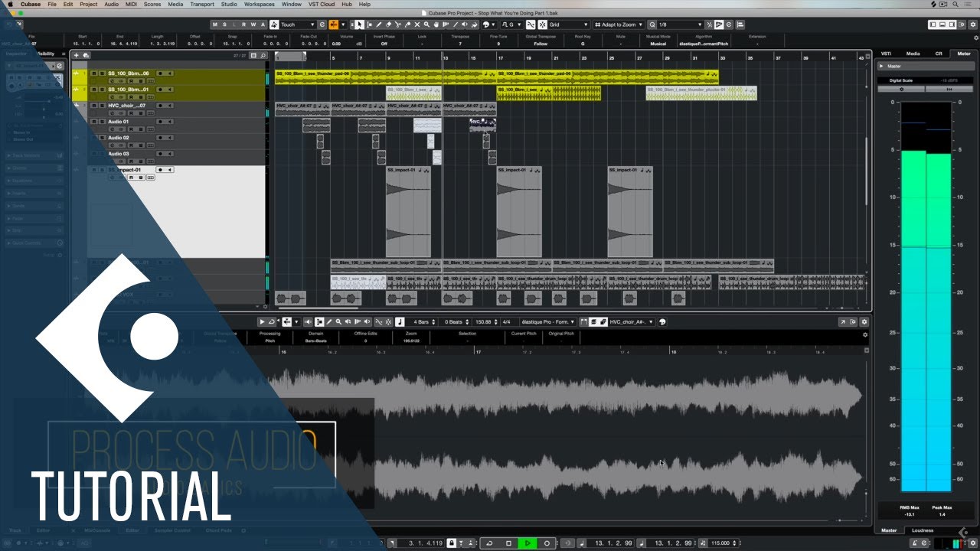This screenshot has height=551, width=980.
Task: Click the editor palette color icon
Action: tap(661, 321)
